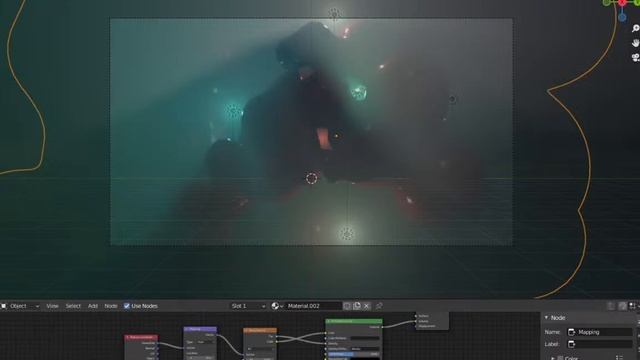Browse materials with the sphere icon
The height and width of the screenshot is (360, 640).
click(x=277, y=306)
